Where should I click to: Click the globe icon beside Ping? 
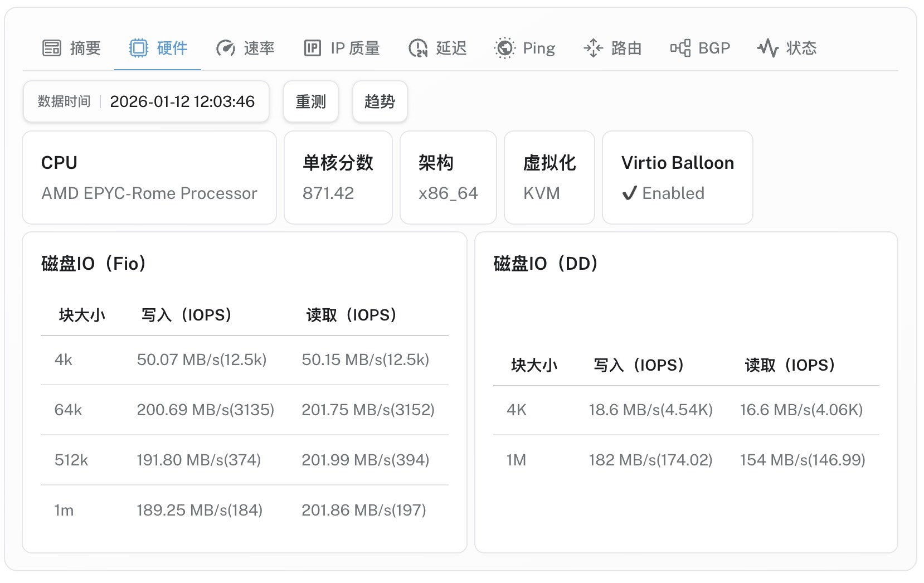tap(504, 48)
